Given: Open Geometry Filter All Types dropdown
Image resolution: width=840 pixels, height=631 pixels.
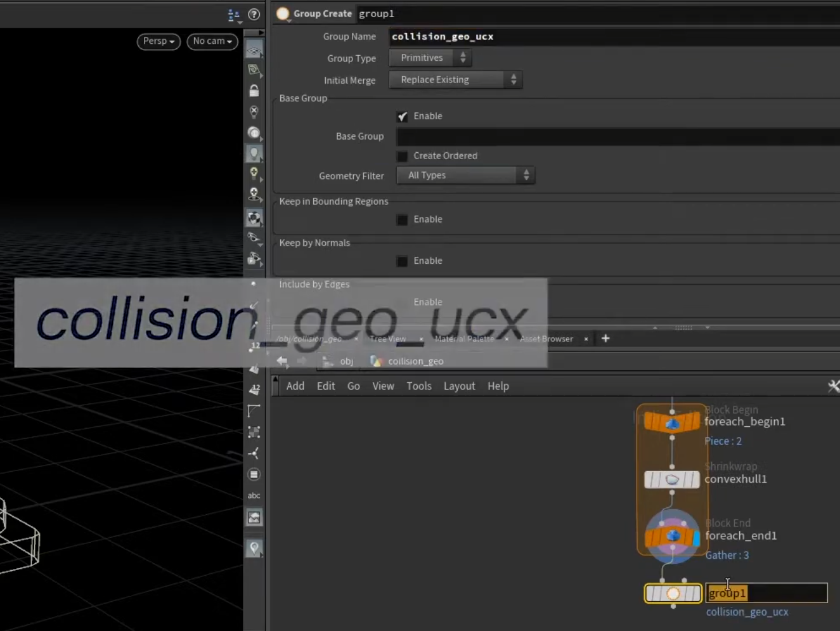Looking at the screenshot, I should coord(465,176).
